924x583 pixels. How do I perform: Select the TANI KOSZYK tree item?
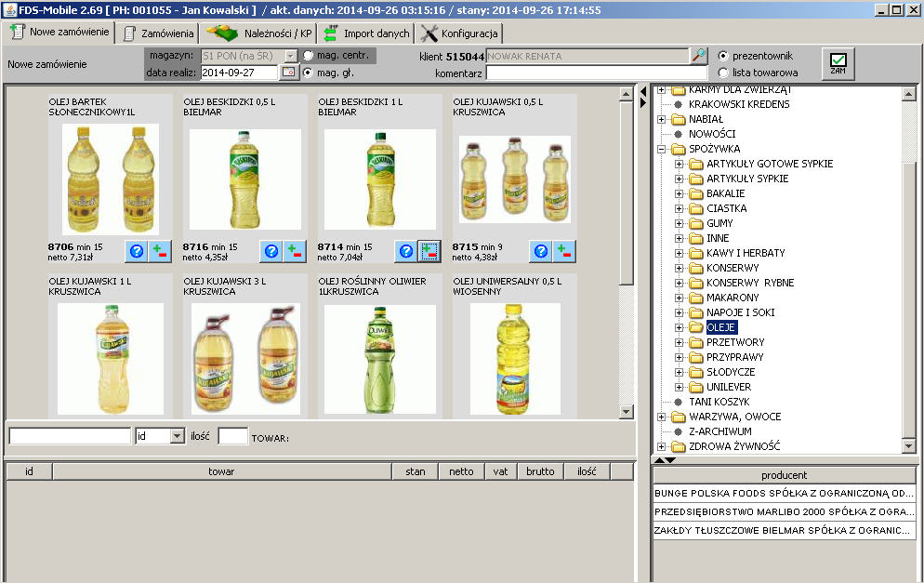719,402
